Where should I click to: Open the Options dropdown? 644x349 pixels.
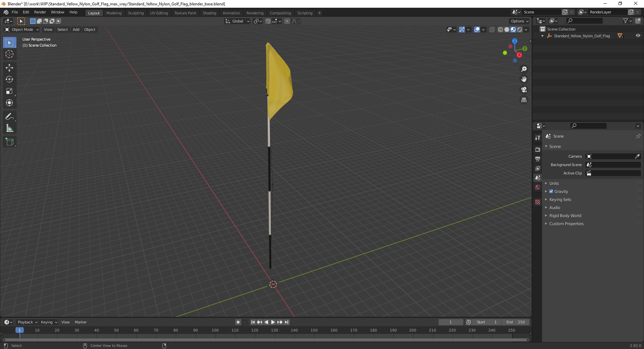[x=519, y=21]
